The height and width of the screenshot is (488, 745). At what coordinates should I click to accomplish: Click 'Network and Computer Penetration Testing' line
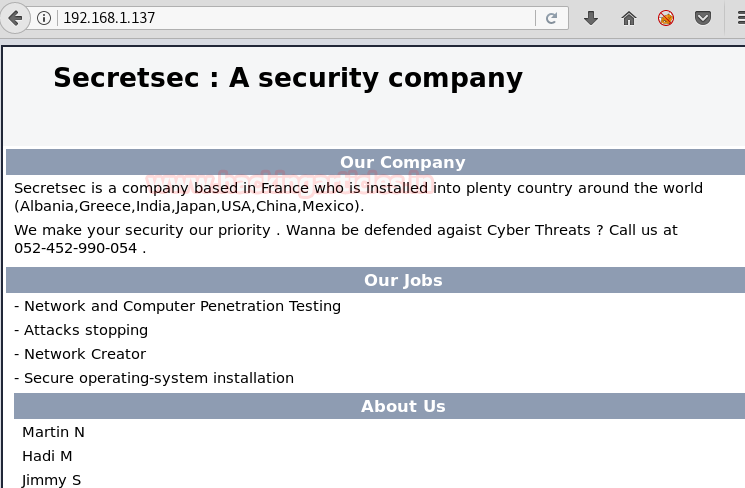tap(182, 306)
